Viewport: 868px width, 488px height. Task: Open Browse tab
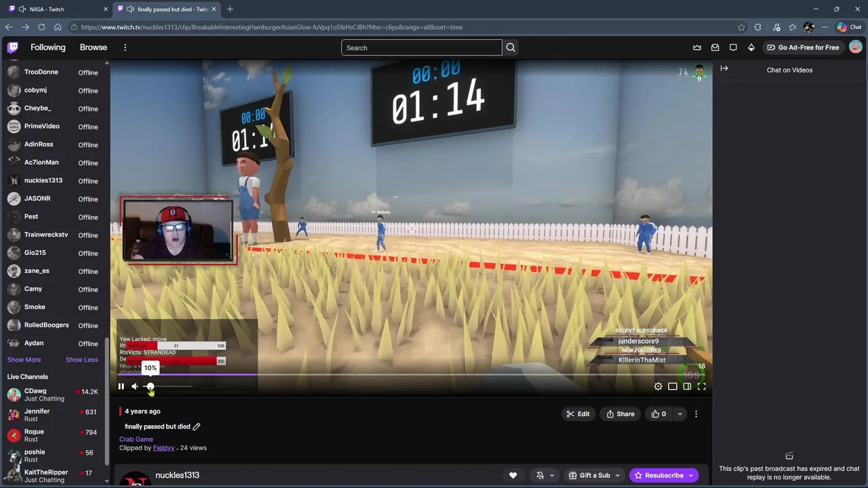click(94, 47)
